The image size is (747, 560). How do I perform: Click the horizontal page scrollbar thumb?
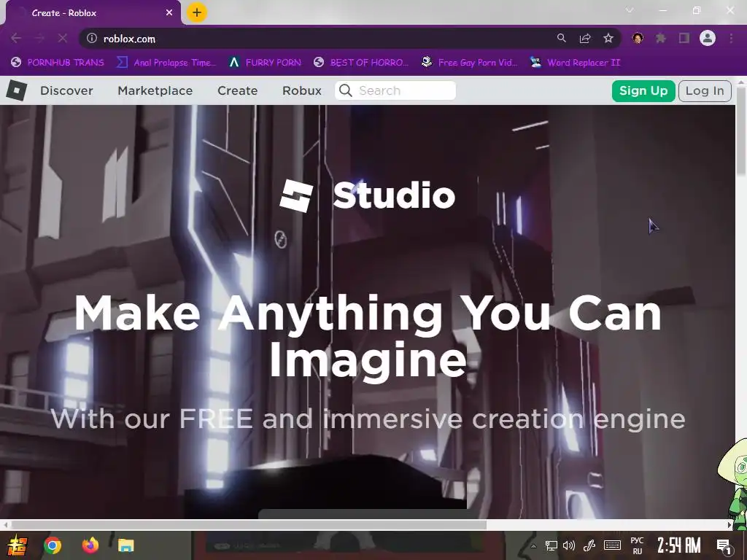tap(249, 525)
